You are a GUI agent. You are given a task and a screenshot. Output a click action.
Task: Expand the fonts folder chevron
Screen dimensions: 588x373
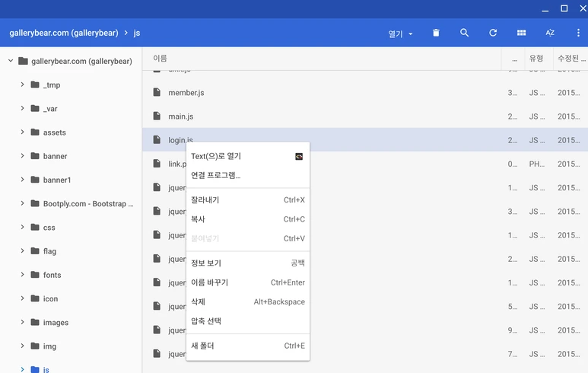[23, 275]
